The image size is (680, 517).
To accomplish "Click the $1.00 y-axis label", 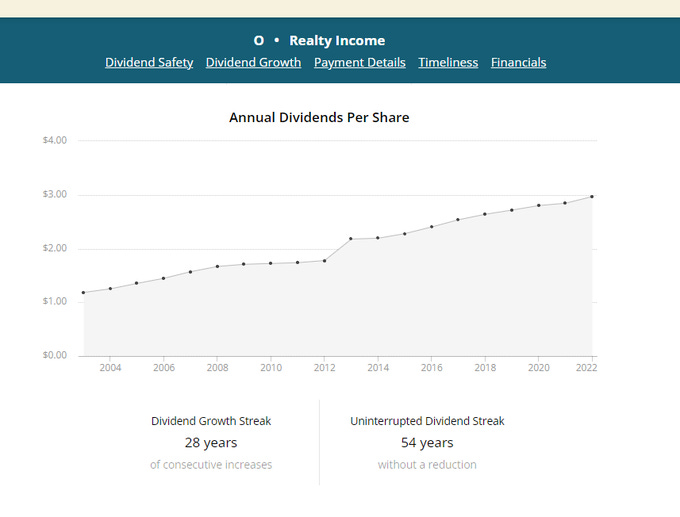I will tap(55, 301).
